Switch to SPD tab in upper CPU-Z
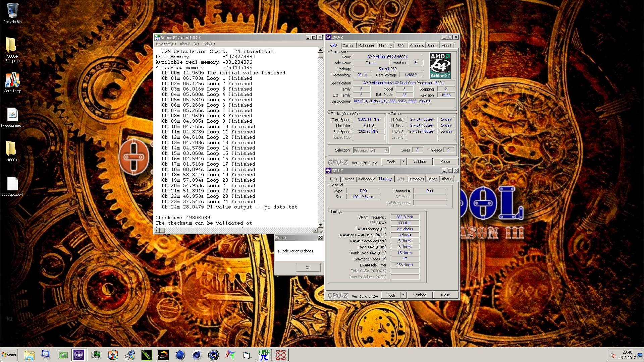Screen dimensions: 644x362 pyautogui.click(x=400, y=46)
